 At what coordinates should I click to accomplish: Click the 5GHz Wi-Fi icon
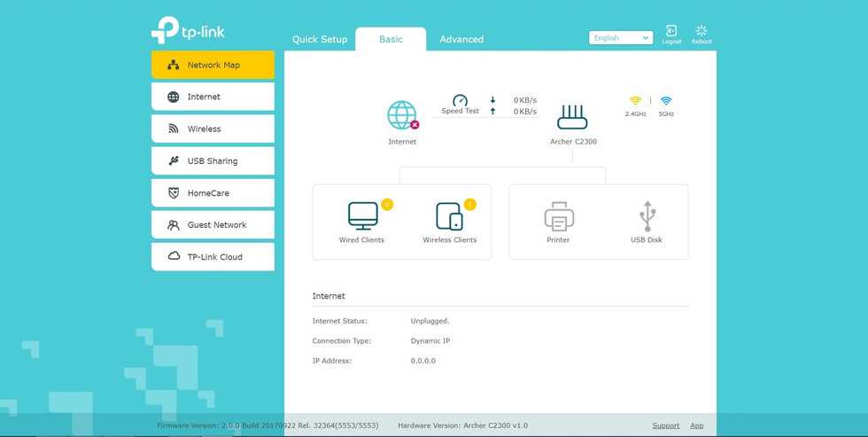point(666,101)
